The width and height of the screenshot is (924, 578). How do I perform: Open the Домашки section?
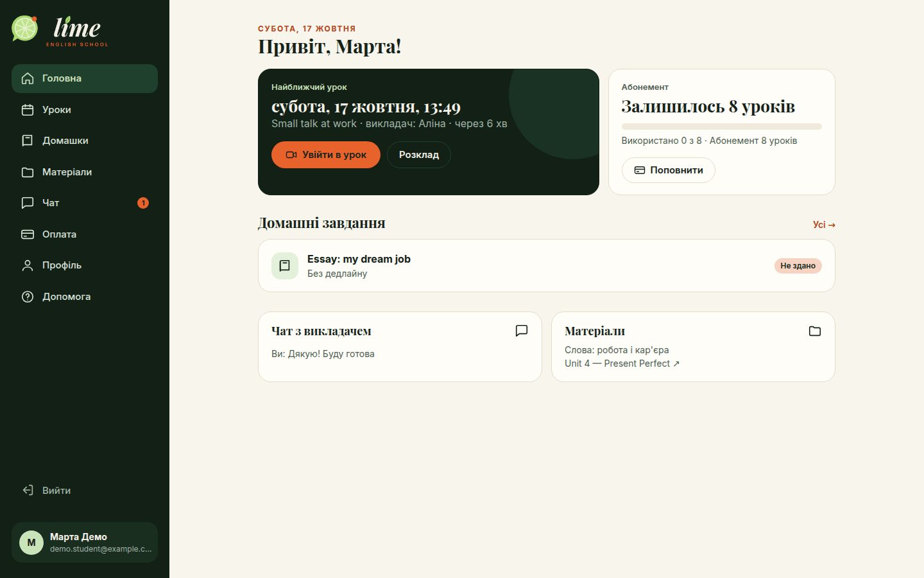click(85, 141)
